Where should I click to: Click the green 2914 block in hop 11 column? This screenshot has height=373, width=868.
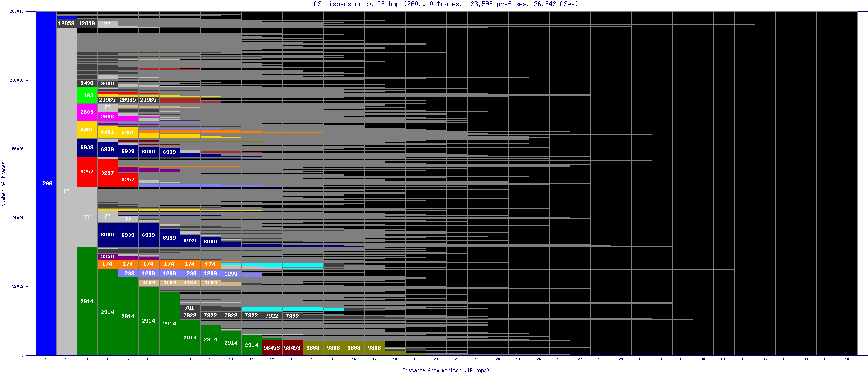click(x=251, y=345)
